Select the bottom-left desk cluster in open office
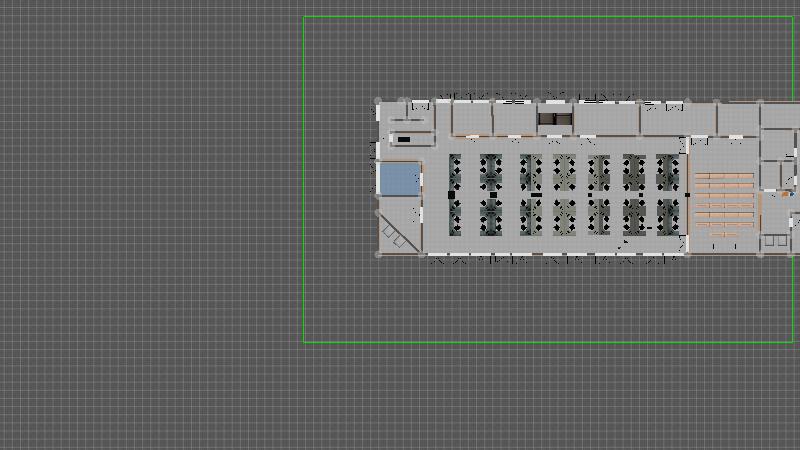Viewport: 800px width, 450px height. [x=455, y=214]
